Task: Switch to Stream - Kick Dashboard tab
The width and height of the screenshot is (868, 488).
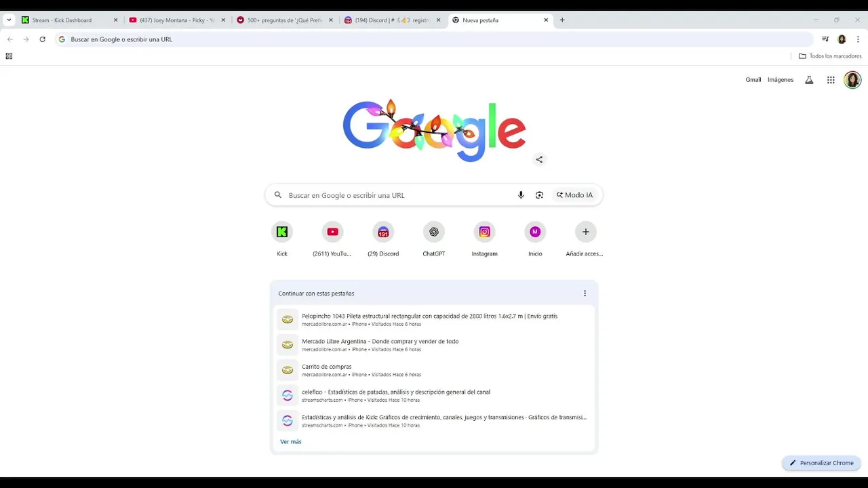Action: click(70, 20)
